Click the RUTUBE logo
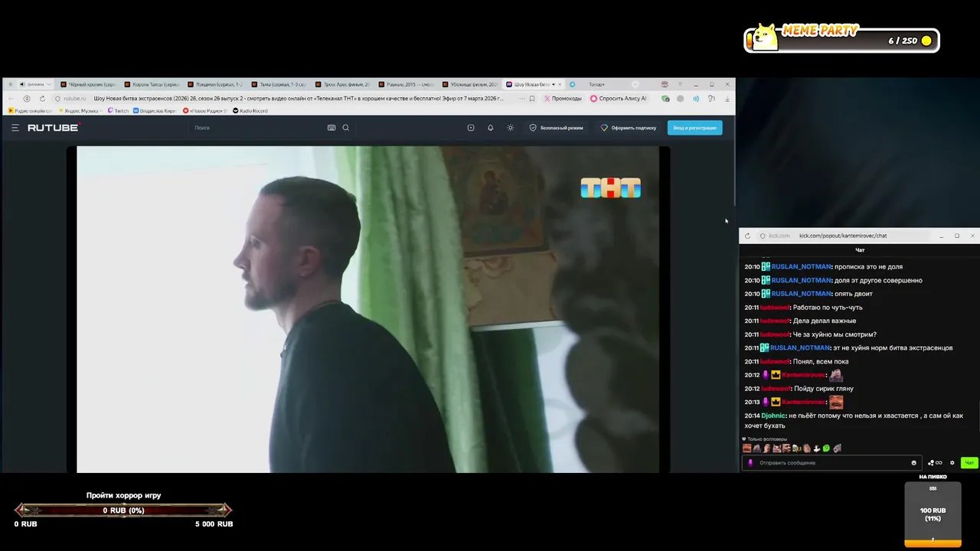Screen dimensions: 980x551 [x=54, y=128]
